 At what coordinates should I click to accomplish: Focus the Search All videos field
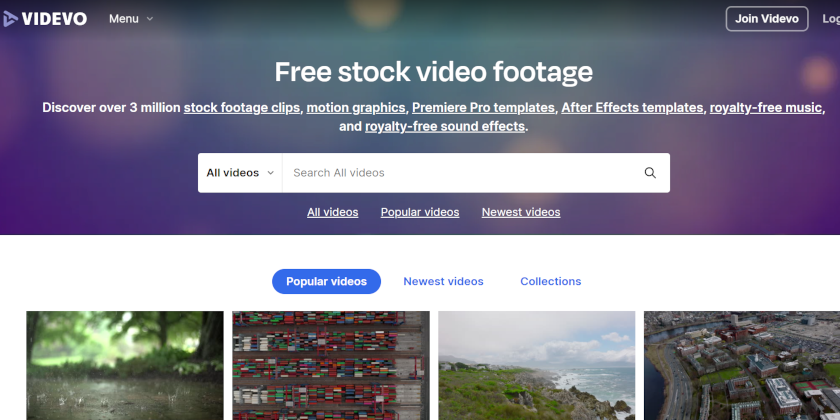click(460, 173)
